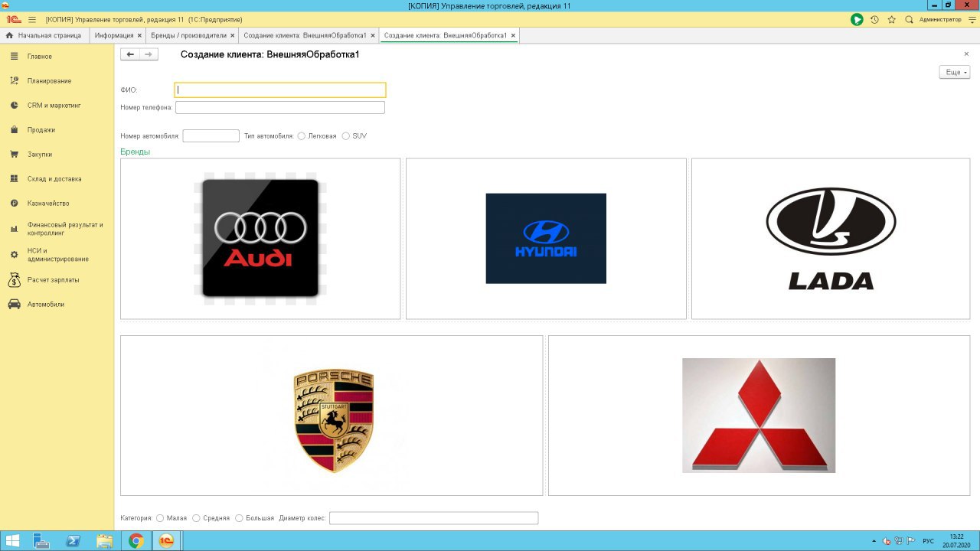
Task: Click the search magnifier icon
Action: [909, 19]
